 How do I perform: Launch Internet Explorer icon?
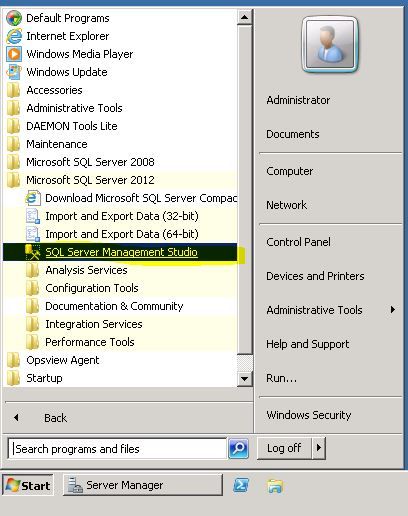click(x=14, y=36)
